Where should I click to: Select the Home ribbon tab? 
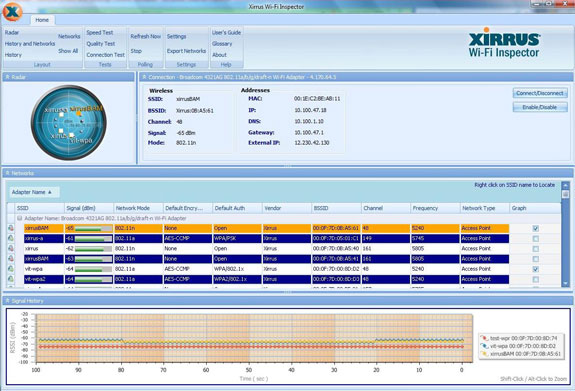pyautogui.click(x=42, y=20)
